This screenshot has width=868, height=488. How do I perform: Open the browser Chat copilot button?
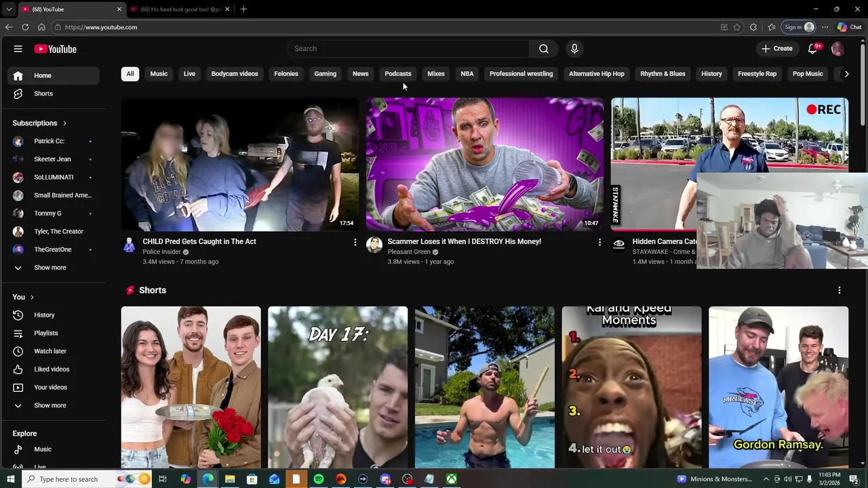849,27
